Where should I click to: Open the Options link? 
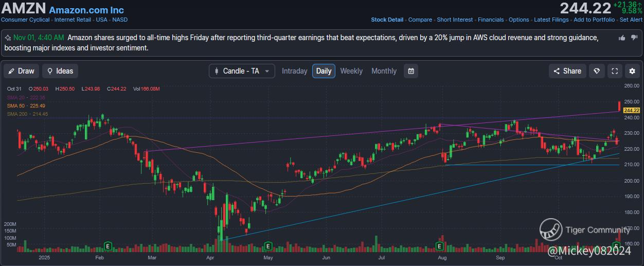click(x=518, y=20)
